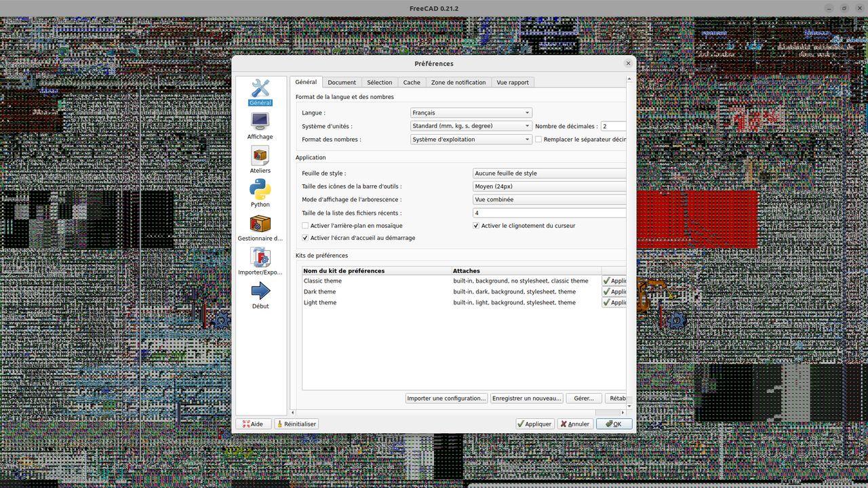
Task: Switch to the Document tab
Action: tap(342, 83)
